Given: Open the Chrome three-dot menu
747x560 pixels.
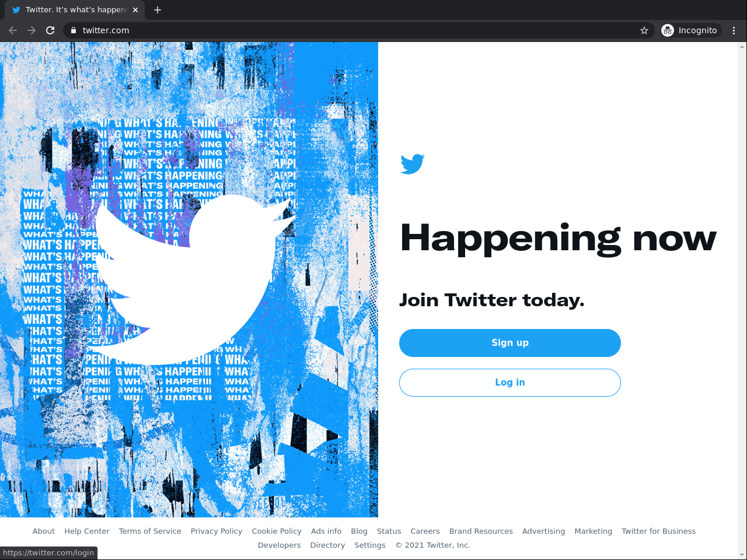Looking at the screenshot, I should click(x=734, y=30).
